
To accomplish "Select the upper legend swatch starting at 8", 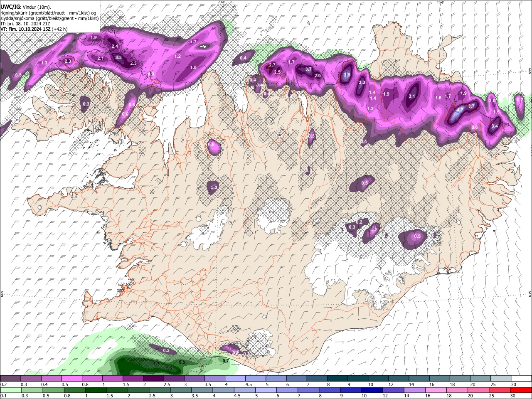I will 337,378.
